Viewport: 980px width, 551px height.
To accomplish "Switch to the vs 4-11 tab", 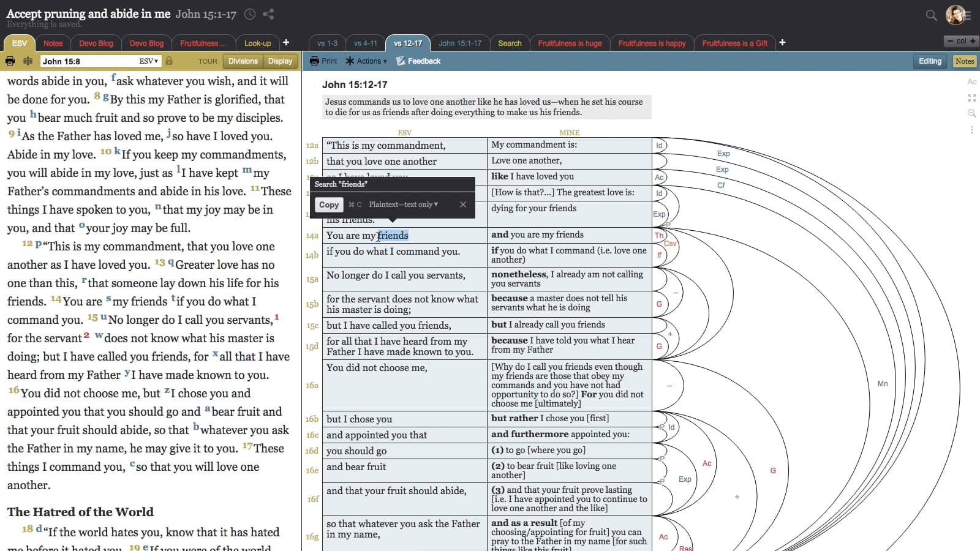I will (x=366, y=43).
